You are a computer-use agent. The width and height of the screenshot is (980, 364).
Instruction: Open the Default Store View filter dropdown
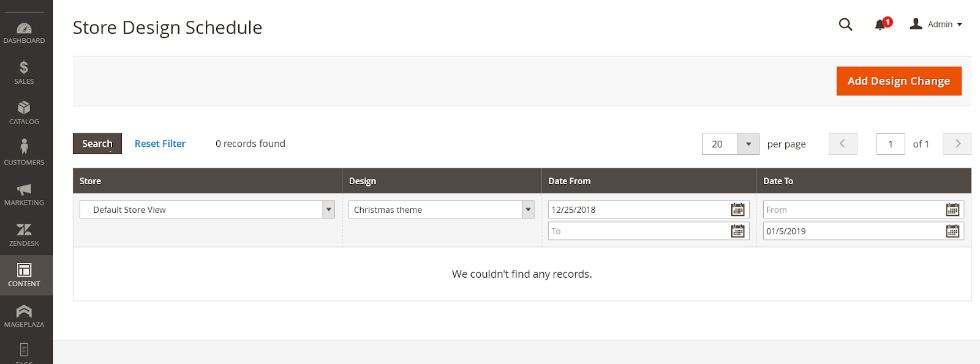click(207, 210)
